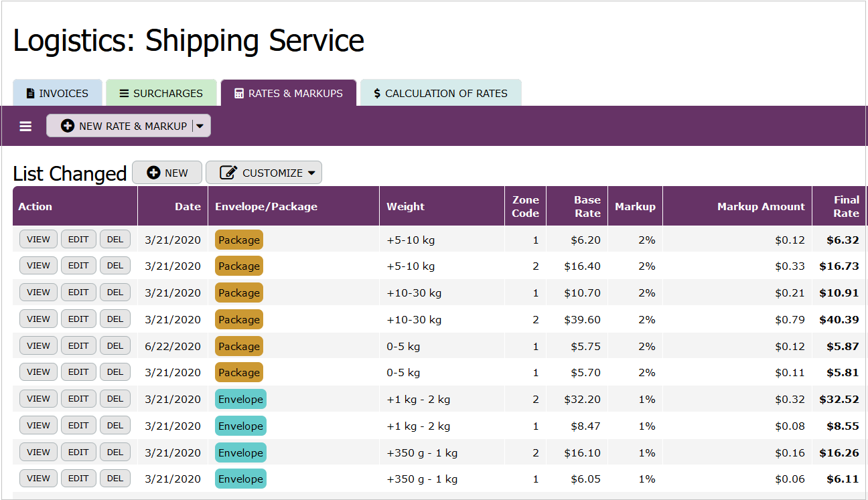Go to Calculation of Rates tab
Image resolution: width=868 pixels, height=500 pixels.
[440, 93]
